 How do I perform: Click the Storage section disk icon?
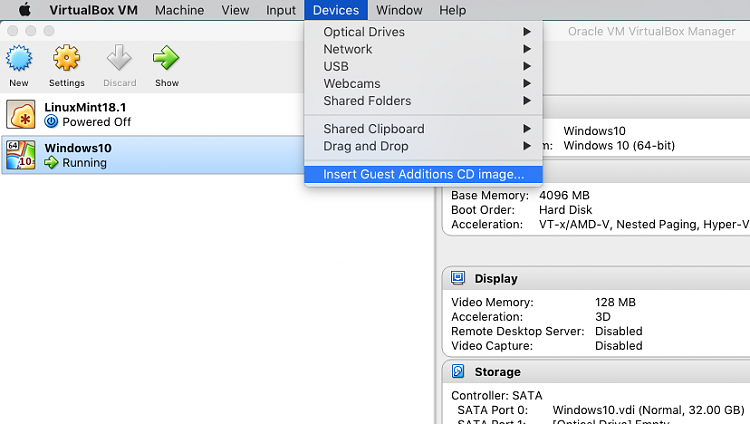458,371
